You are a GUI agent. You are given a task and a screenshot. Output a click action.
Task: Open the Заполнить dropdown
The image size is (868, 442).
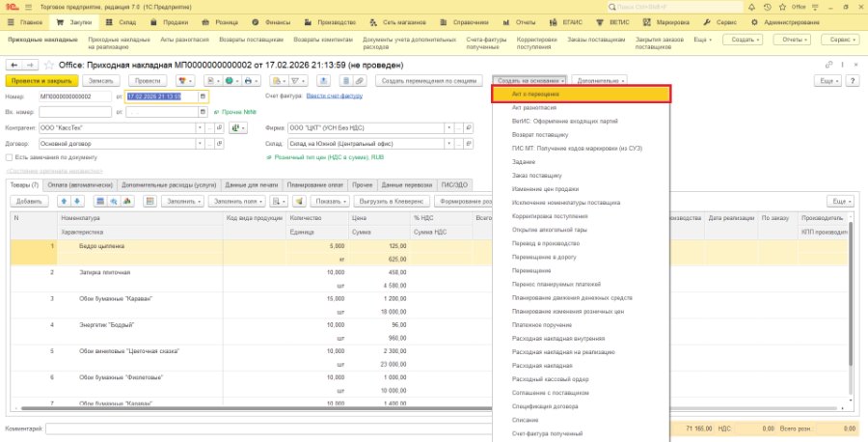[x=182, y=202]
